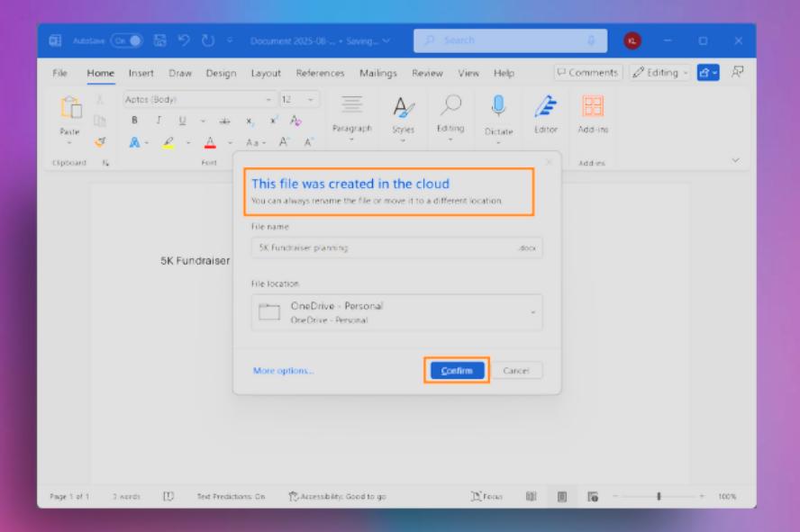Turn off the AutoSave toggle
This screenshot has height=532, width=800.
(x=127, y=41)
